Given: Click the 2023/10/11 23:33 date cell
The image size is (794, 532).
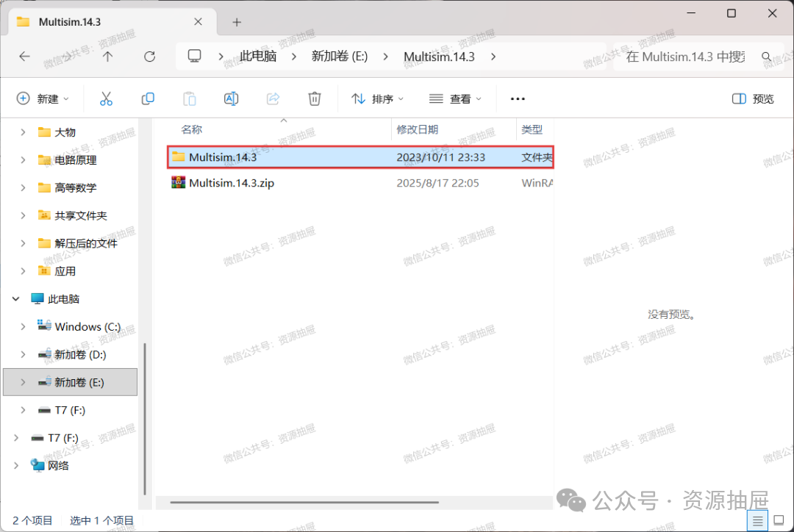Looking at the screenshot, I should coord(440,157).
